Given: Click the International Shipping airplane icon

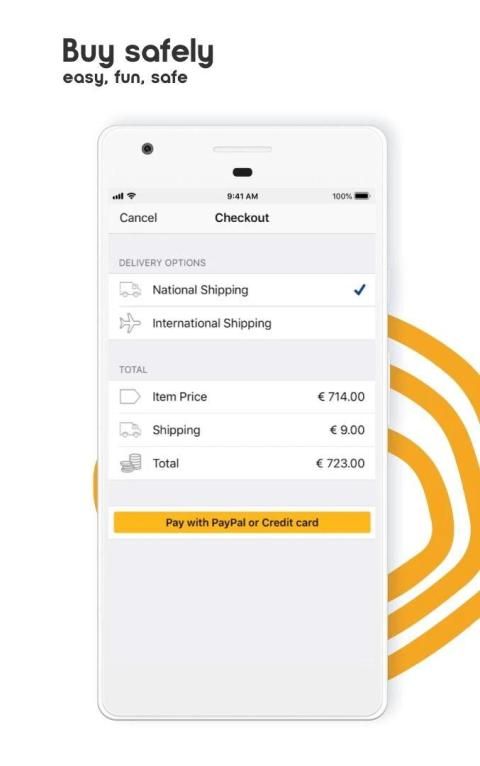Looking at the screenshot, I should tap(130, 323).
